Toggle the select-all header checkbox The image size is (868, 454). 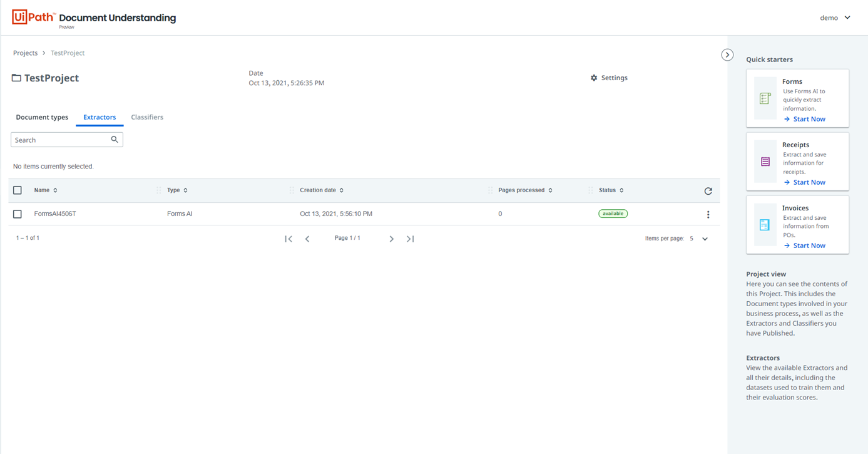pos(18,190)
